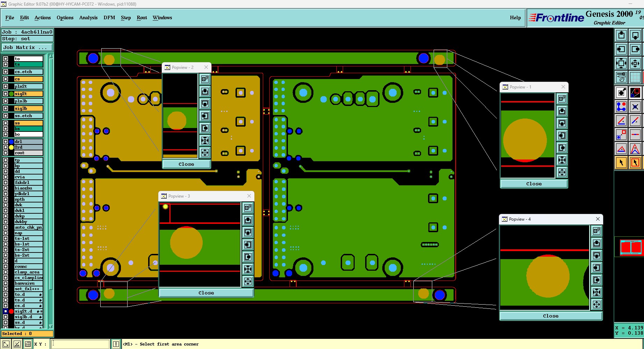The width and height of the screenshot is (644, 349).
Task: Select the red-blue angle measure tool
Action: 621,121
